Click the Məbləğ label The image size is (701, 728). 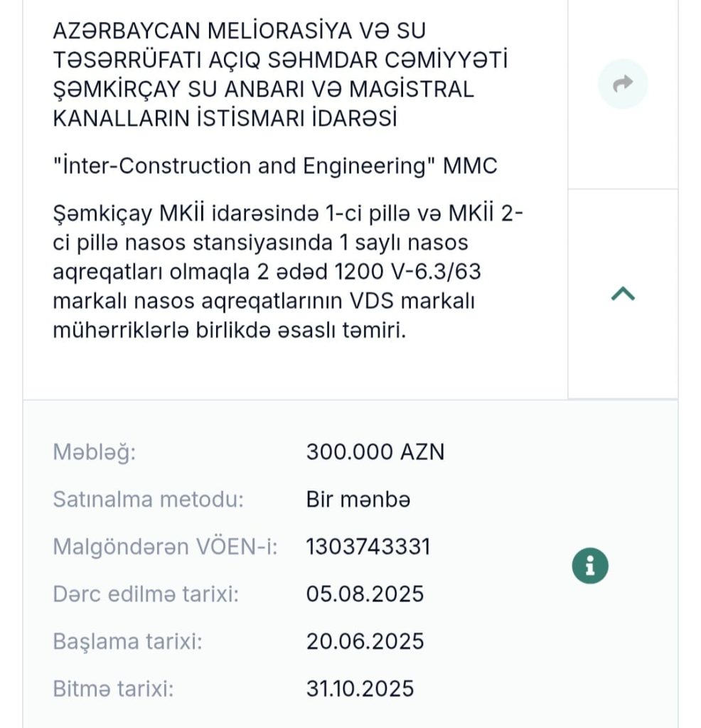pyautogui.click(x=94, y=452)
